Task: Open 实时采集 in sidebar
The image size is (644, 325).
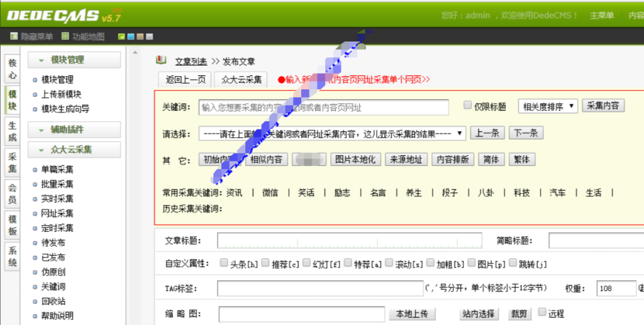Action: coord(57,199)
